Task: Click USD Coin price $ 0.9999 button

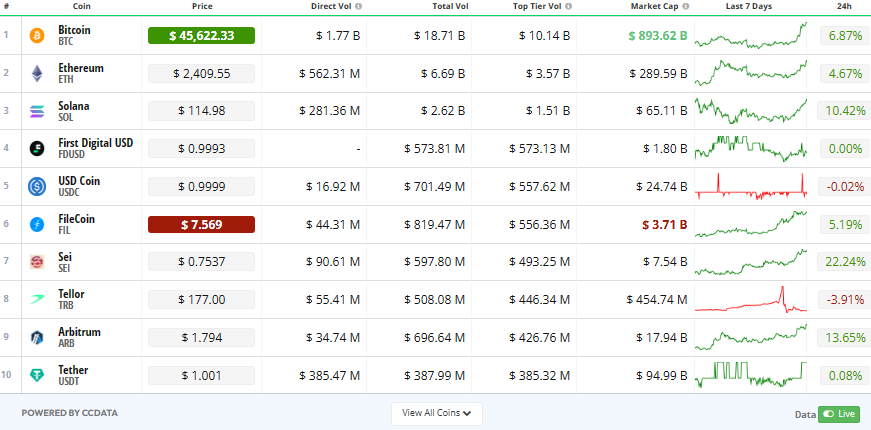Action: pos(201,186)
